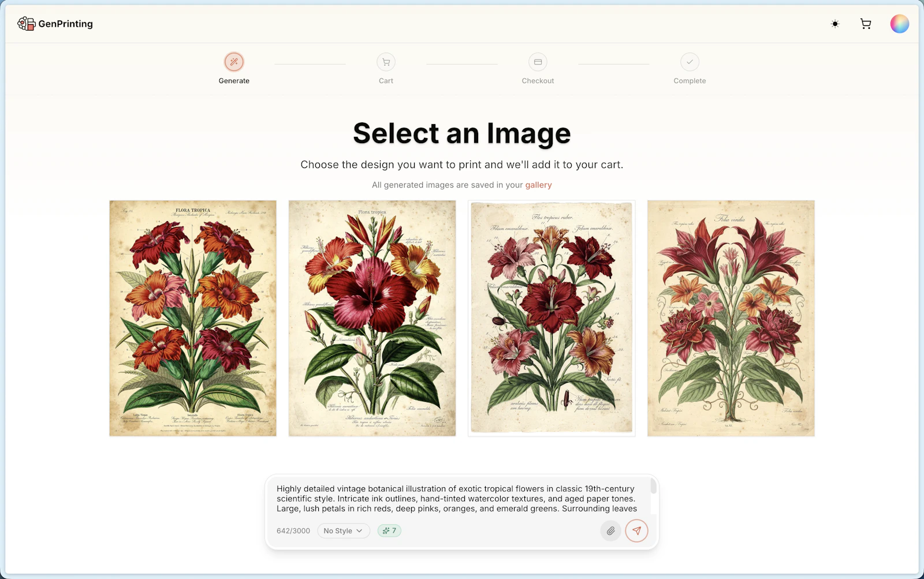The height and width of the screenshot is (579, 924).
Task: Click the paperclip attach icon
Action: (610, 531)
